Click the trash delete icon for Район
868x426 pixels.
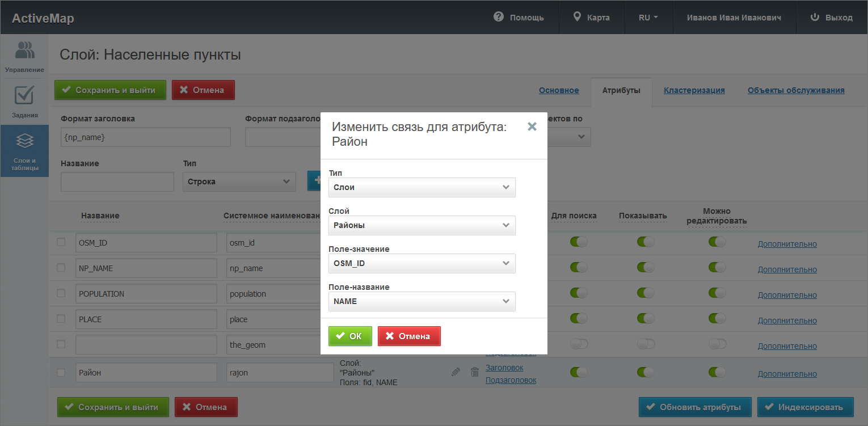click(475, 372)
